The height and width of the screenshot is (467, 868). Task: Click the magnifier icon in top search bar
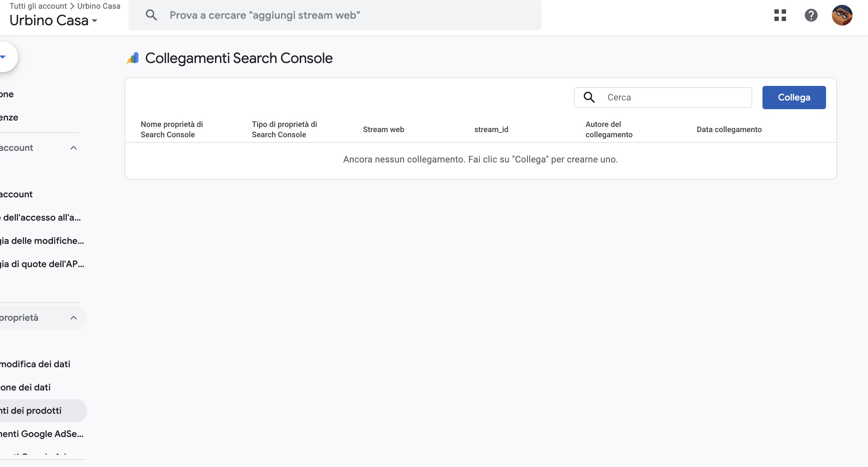point(151,15)
